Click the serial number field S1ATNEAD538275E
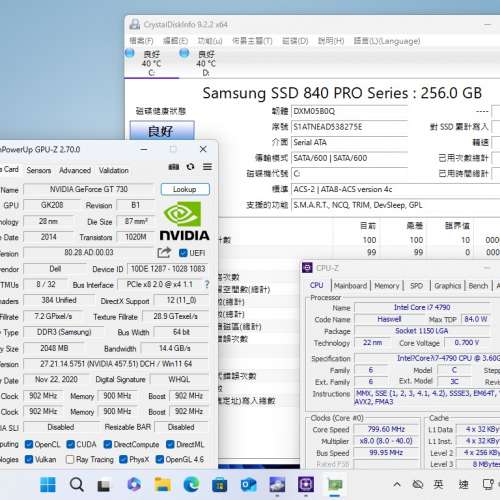The image size is (500, 500). point(349,127)
